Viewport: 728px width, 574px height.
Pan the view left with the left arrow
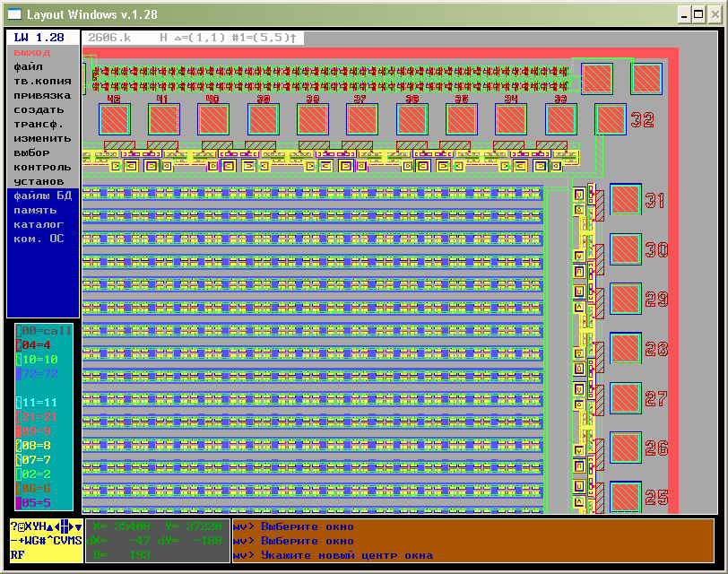[57, 526]
